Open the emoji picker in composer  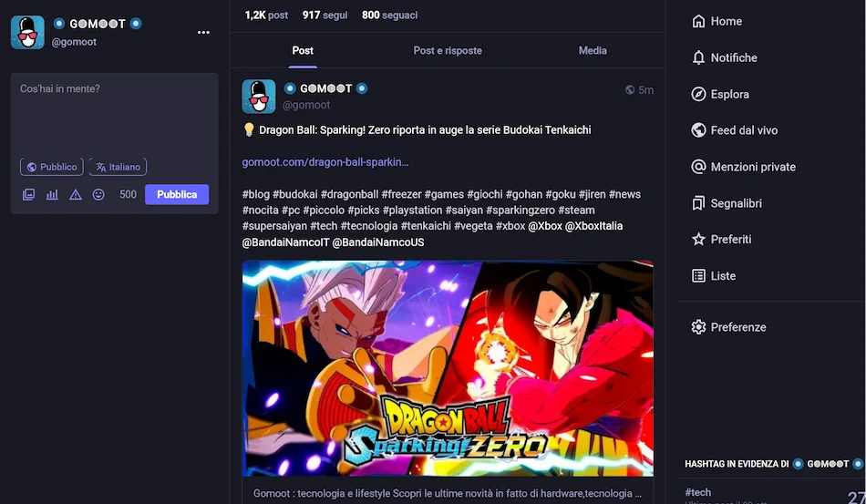pos(98,194)
